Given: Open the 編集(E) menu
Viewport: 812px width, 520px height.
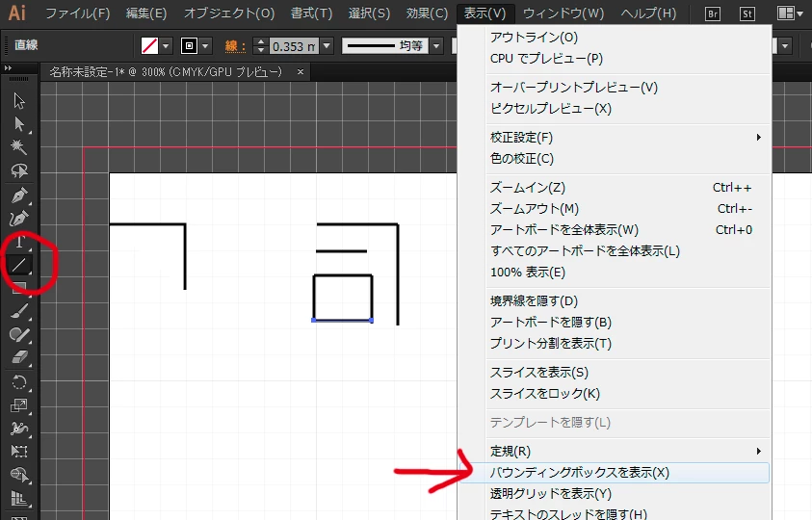Looking at the screenshot, I should tap(146, 13).
